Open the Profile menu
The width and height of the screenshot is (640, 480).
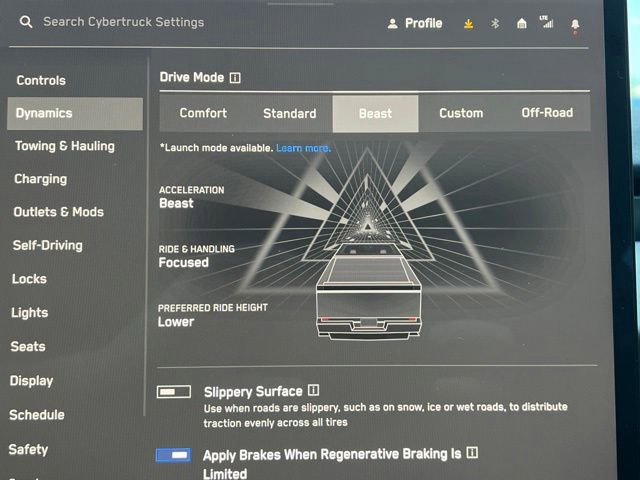[415, 24]
